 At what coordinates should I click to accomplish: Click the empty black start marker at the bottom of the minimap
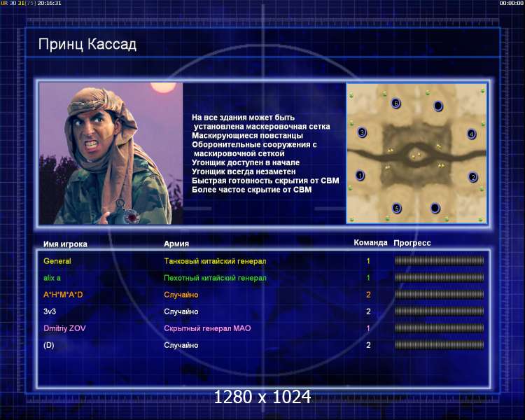(x=435, y=208)
